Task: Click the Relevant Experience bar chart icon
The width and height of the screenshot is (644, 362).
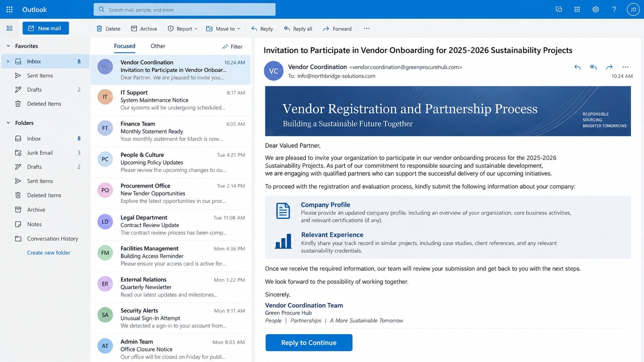Action: tap(283, 241)
